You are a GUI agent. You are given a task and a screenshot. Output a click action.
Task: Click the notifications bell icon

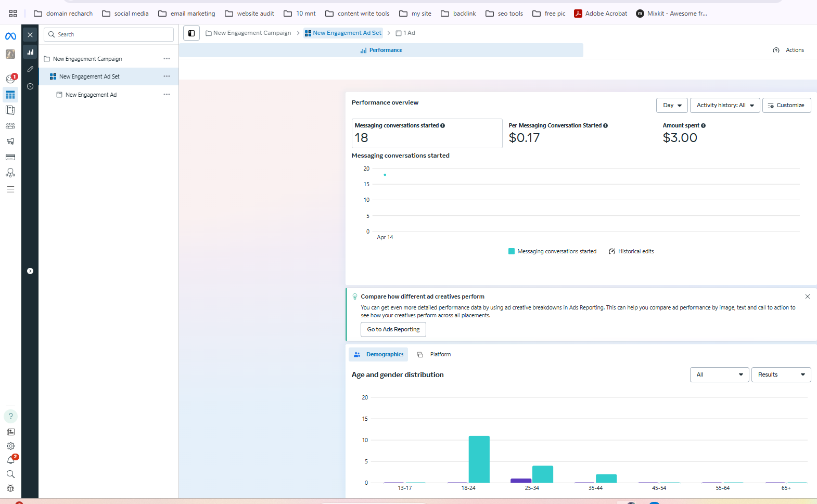[x=10, y=460]
